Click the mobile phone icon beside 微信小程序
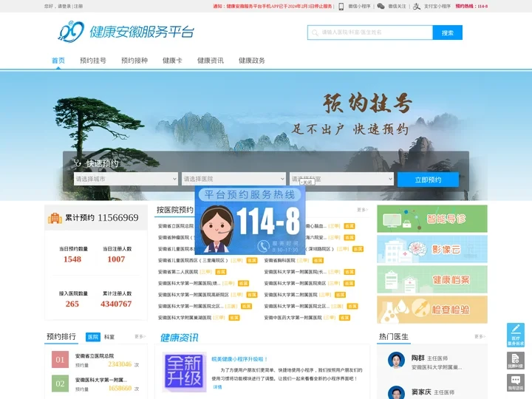This screenshot has height=399, width=532. (341, 6)
